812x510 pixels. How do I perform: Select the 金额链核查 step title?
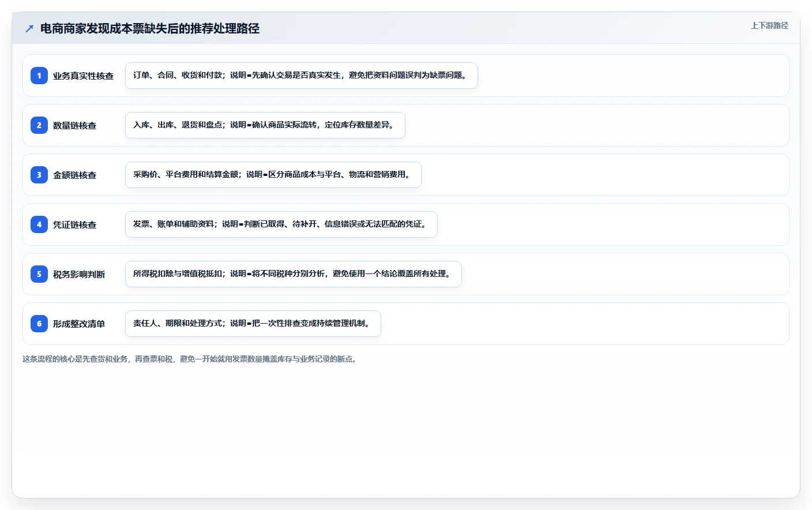[74, 175]
